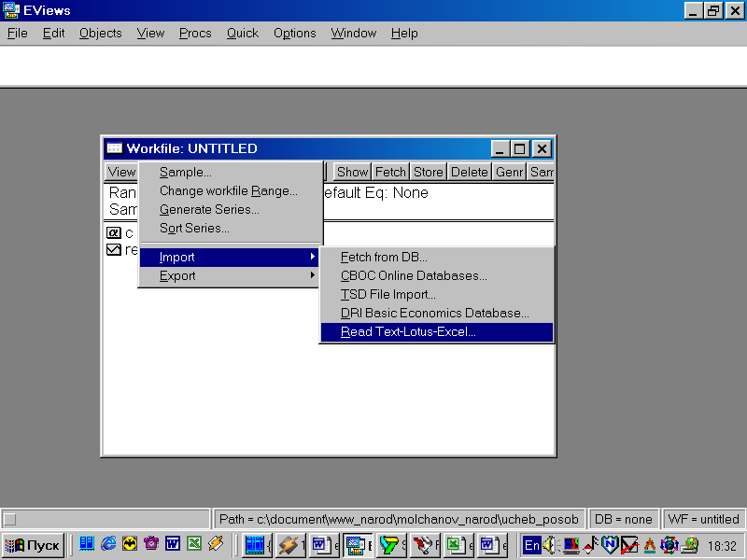
Task: Switch to Winamp taskbar button
Action: (291, 545)
